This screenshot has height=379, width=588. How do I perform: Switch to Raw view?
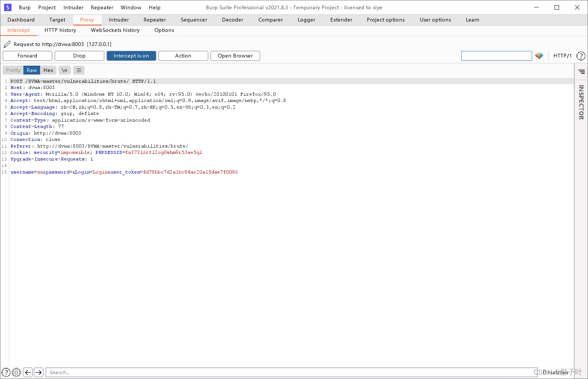click(x=32, y=70)
